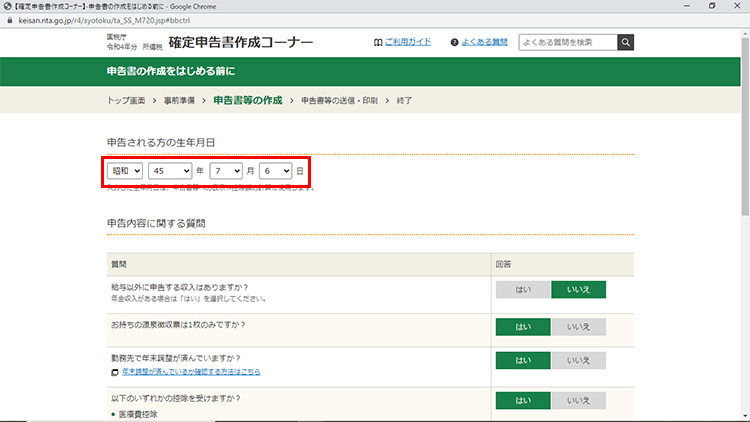Screen dimensions: 750x422
Task: Click the book icon beside ご利用ガイド
Action: [377, 43]
